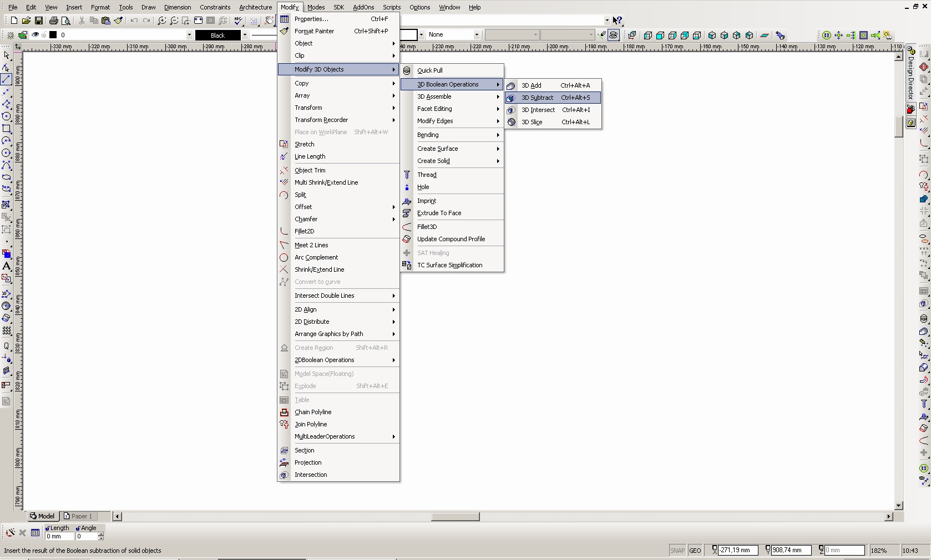Open the layer name dropdown arrow
This screenshot has width=931, height=560.
189,35
